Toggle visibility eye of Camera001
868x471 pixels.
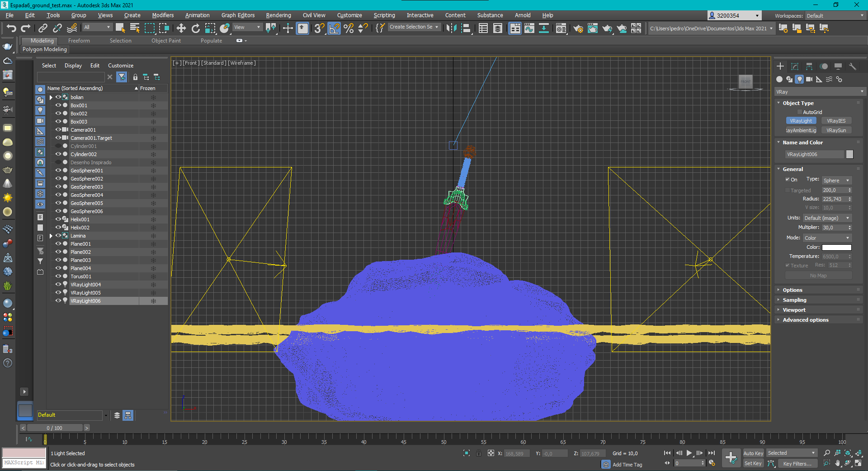point(58,130)
